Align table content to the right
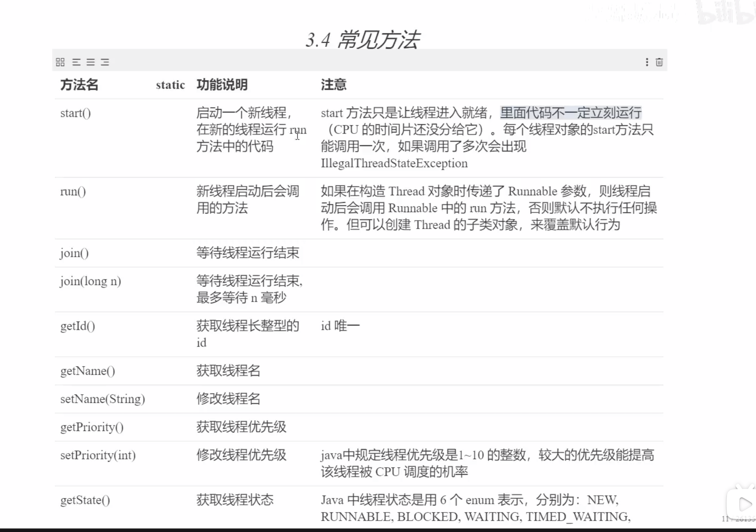Viewport: 756px width, 532px height. [105, 62]
